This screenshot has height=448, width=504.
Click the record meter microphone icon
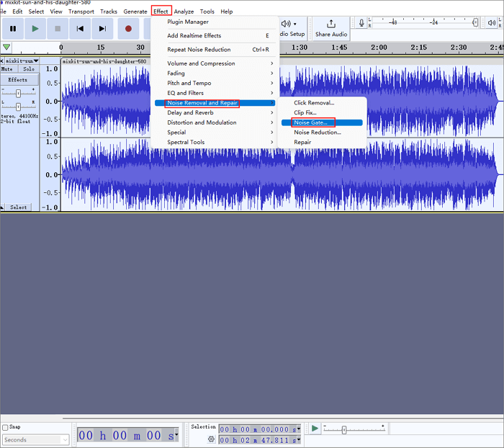(x=361, y=24)
